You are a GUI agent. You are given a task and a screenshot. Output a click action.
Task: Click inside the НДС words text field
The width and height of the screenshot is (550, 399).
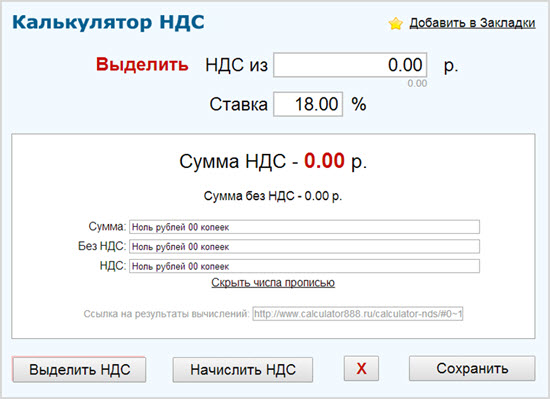click(x=304, y=266)
